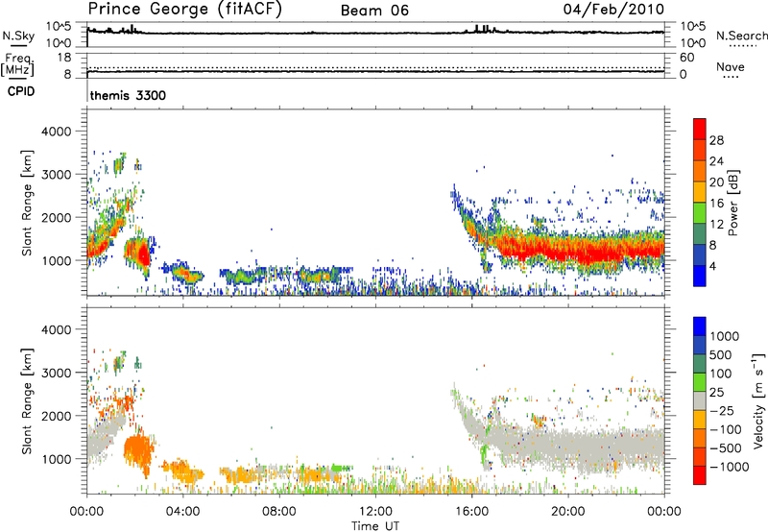Click the 'Nave' legend label

731,67
